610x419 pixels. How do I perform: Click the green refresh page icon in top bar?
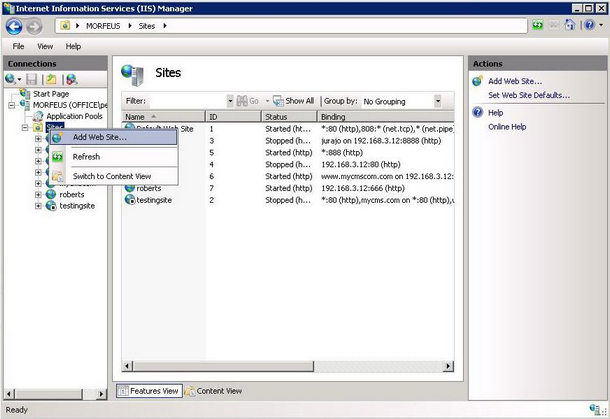point(538,25)
